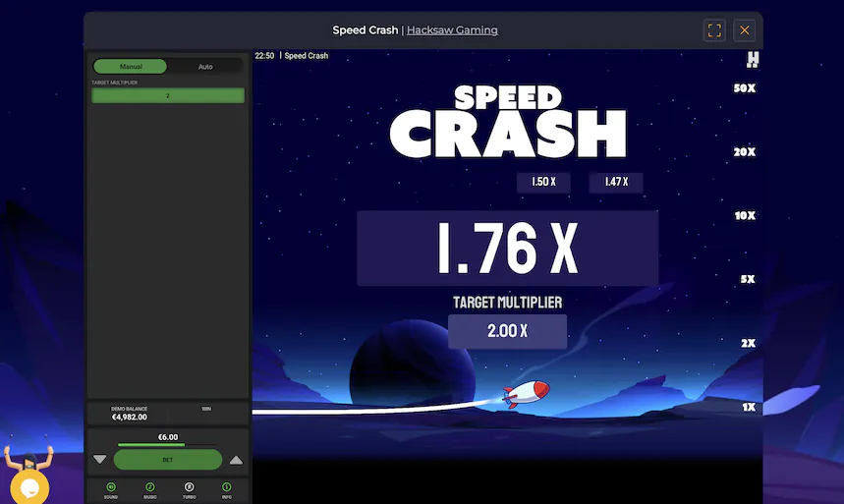Click the 50X scale label
The image size is (844, 504).
pos(745,88)
